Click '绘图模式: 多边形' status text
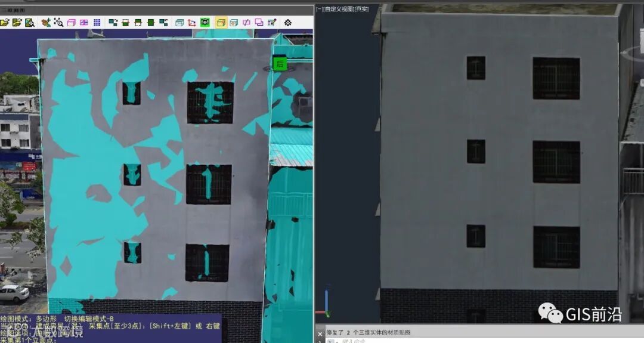This screenshot has width=644, height=343. pyautogui.click(x=28, y=319)
